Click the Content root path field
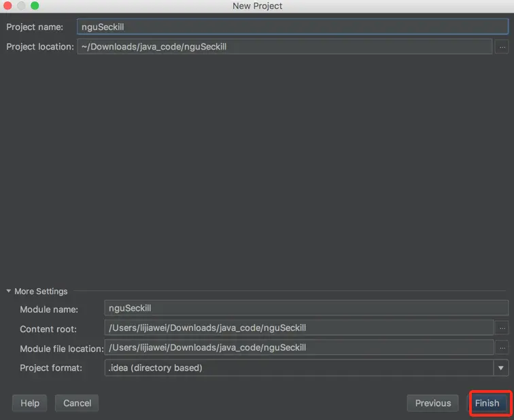 tap(299, 328)
